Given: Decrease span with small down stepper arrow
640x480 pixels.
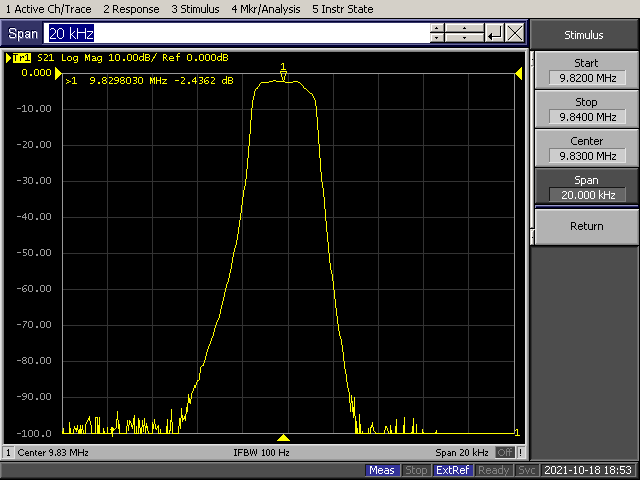Looking at the screenshot, I should tap(435, 39).
